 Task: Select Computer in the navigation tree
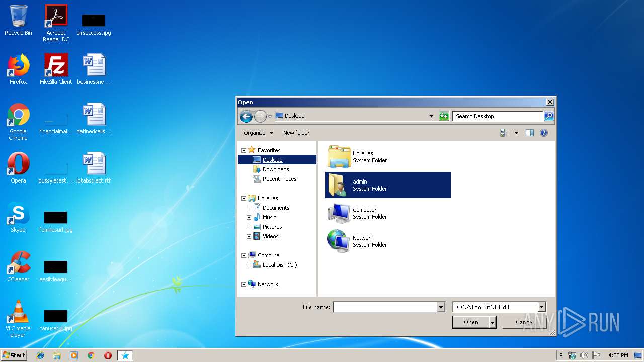(269, 255)
